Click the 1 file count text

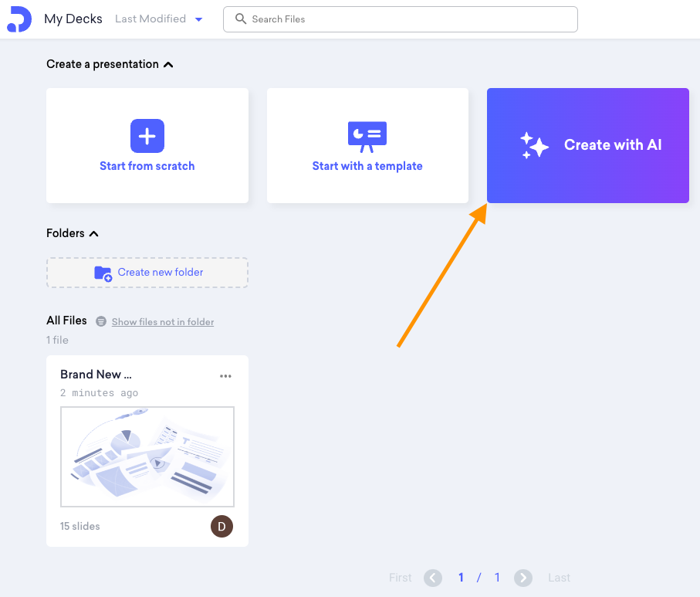coord(58,340)
